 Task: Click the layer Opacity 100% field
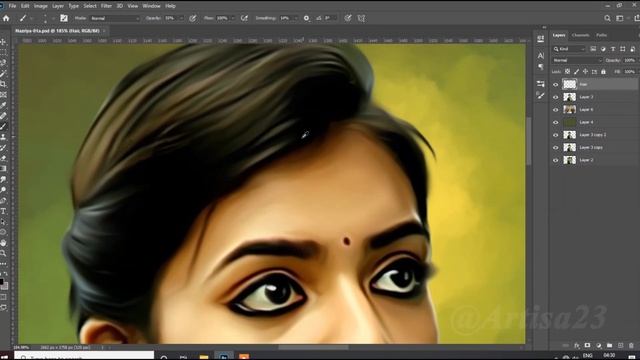(x=629, y=60)
